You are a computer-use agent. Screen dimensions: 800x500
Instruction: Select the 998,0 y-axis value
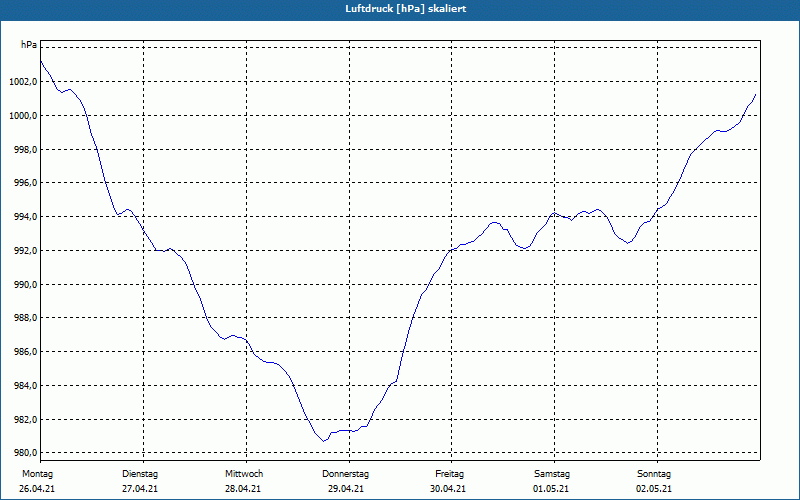[x=24, y=149]
